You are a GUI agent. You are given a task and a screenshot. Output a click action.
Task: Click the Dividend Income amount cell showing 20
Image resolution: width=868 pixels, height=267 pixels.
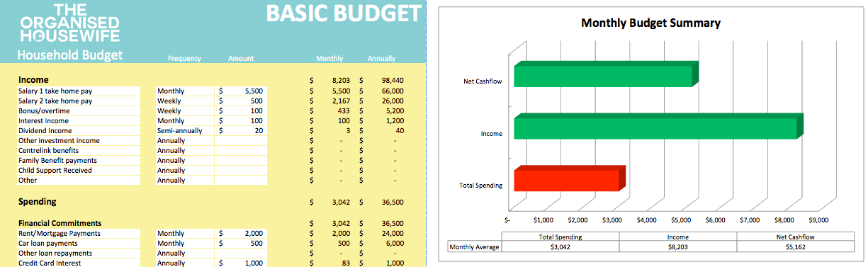click(241, 131)
